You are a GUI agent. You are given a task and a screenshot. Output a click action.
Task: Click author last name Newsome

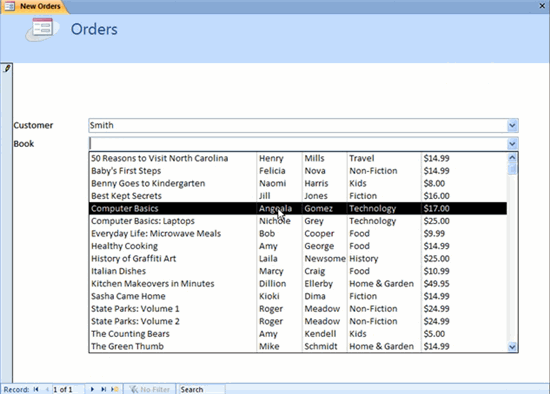[x=325, y=259]
